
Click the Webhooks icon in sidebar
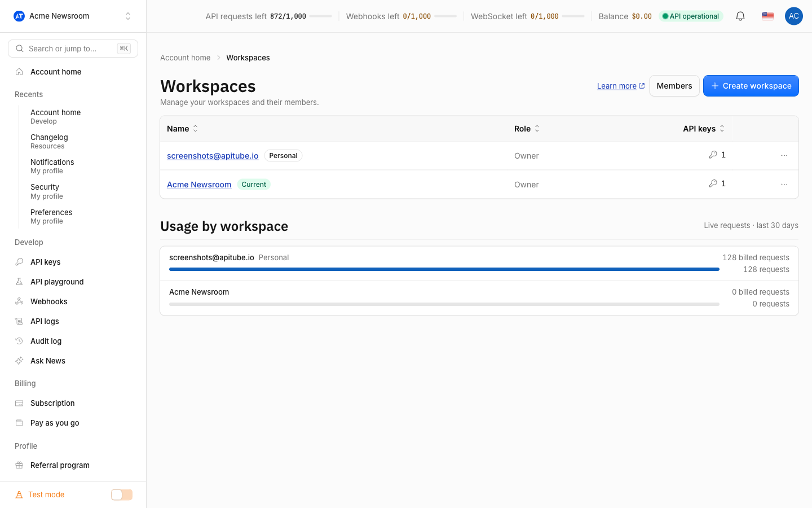coord(19,301)
